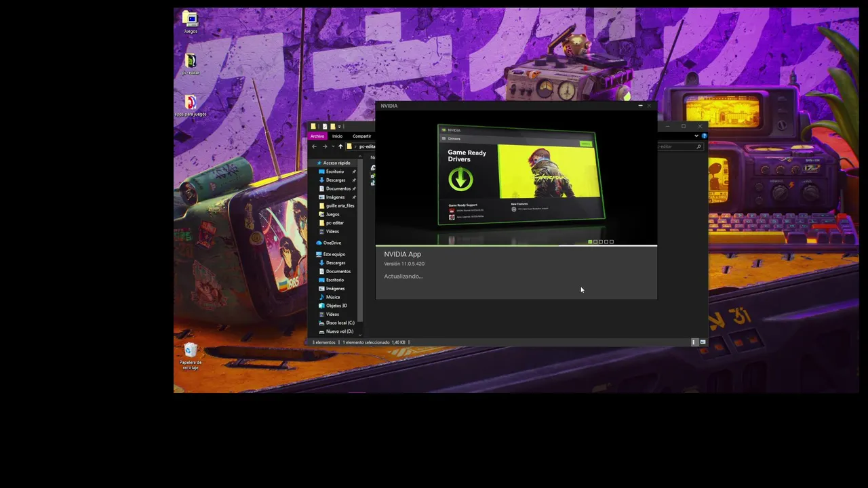This screenshot has width=868, height=488.
Task: Open the guille arta_files folder
Action: point(340,205)
